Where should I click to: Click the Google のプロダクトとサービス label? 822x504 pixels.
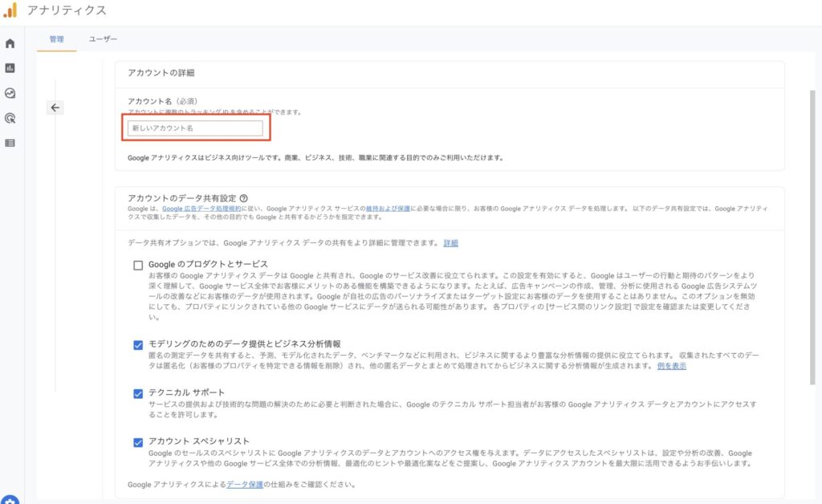click(208, 264)
